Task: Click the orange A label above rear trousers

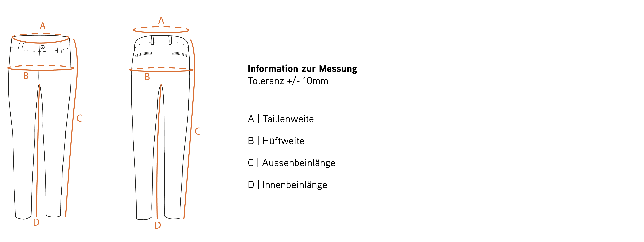Action: tap(161, 20)
